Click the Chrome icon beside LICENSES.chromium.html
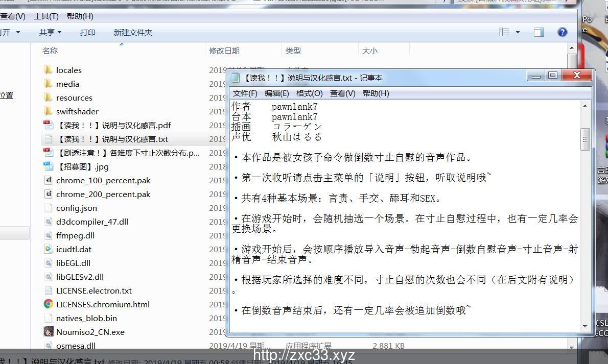This screenshot has height=364, width=608. tap(48, 304)
